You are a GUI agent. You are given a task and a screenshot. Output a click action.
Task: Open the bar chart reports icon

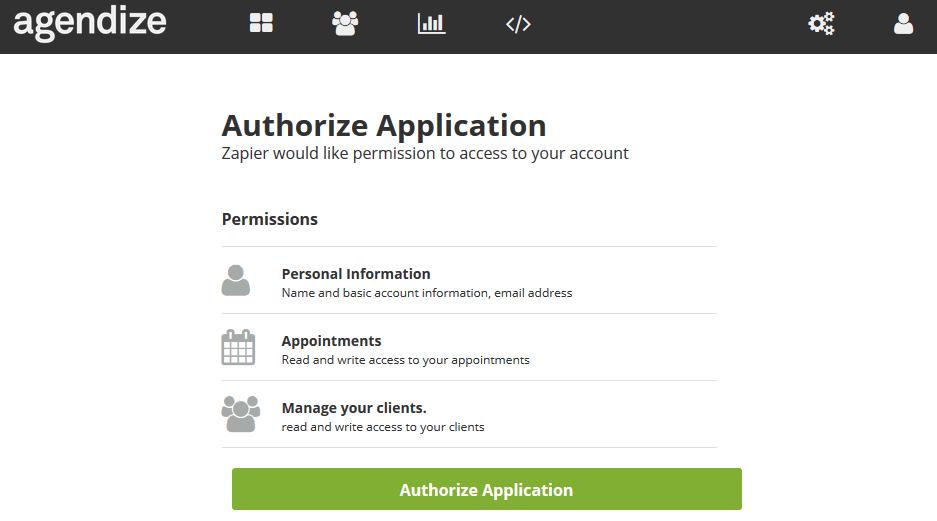coord(431,23)
